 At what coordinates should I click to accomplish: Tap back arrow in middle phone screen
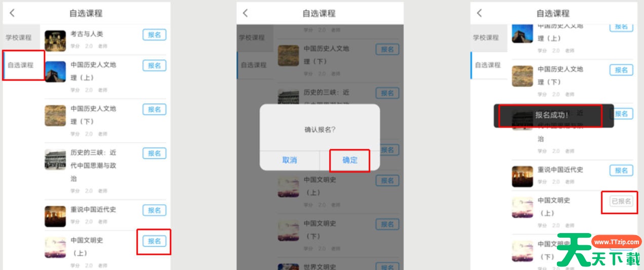coord(246,13)
